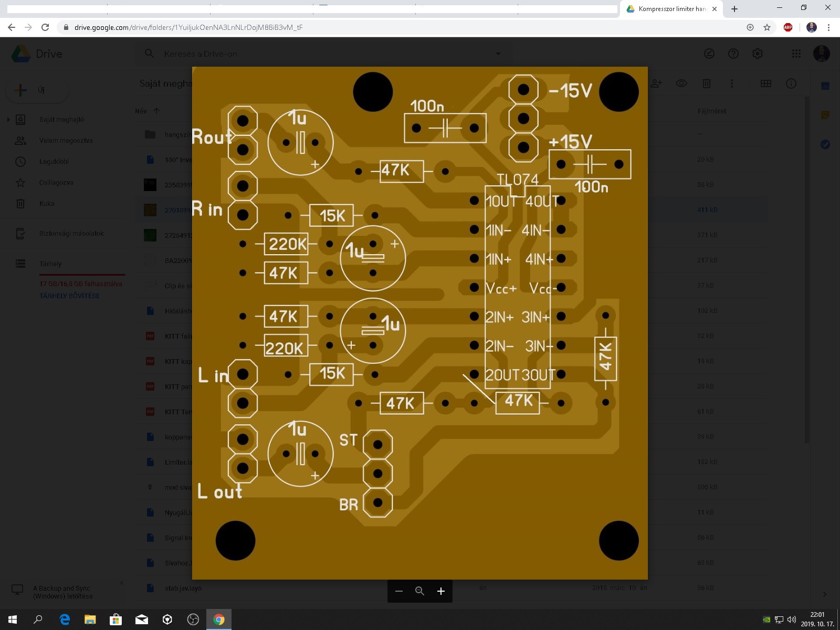
Task: Open the Chrome profile avatar
Action: (x=812, y=27)
